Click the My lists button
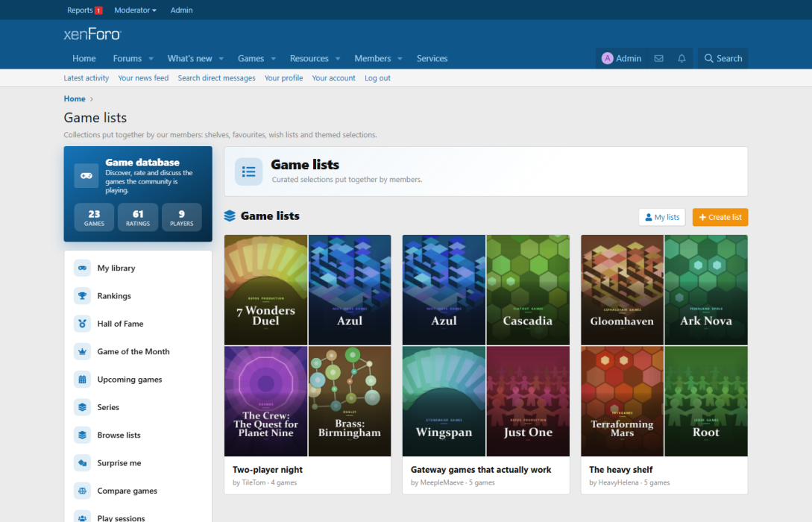The width and height of the screenshot is (812, 522). (x=662, y=217)
